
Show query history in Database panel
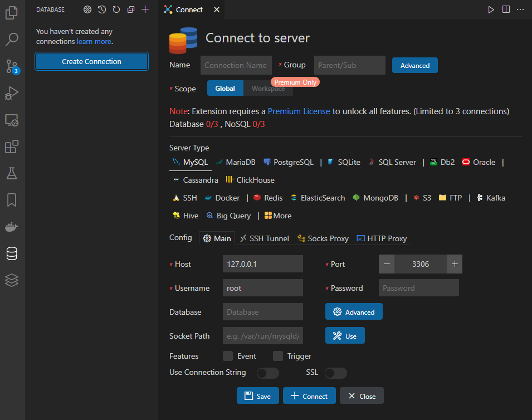point(102,9)
